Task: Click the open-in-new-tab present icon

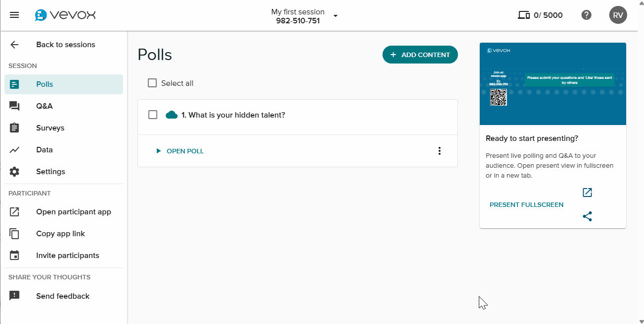Action: click(x=587, y=193)
